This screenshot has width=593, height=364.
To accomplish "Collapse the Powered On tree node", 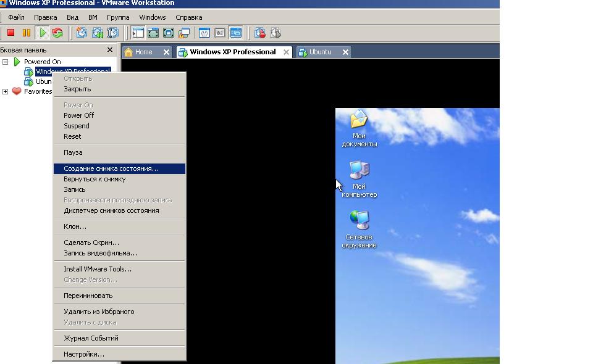I will (6, 62).
